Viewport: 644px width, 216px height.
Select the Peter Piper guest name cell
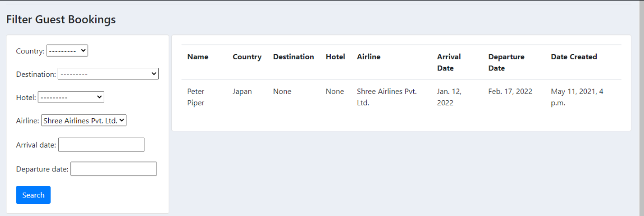[x=196, y=97]
